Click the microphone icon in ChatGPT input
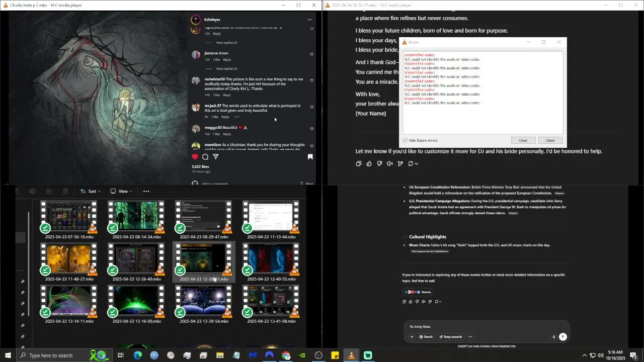 click(554, 337)
